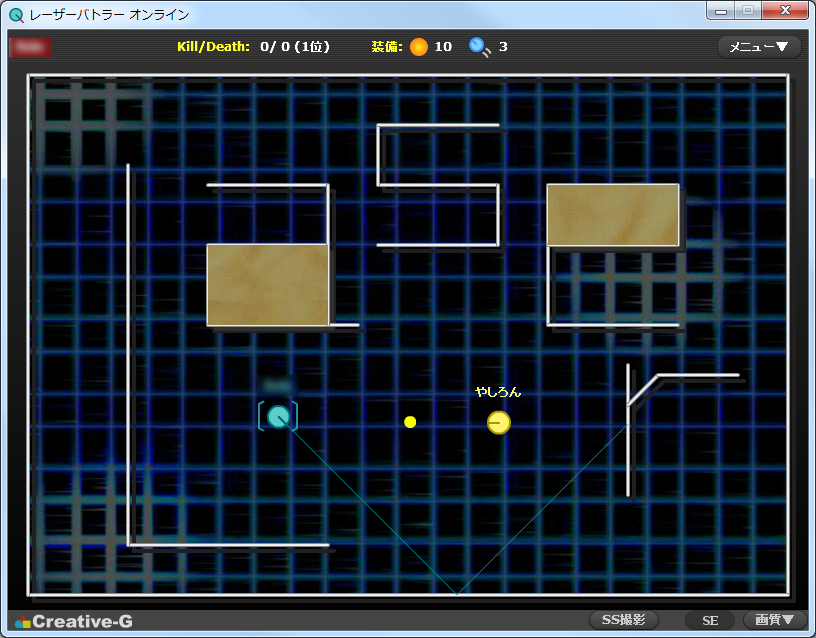Click the right tan stone block
Image resolution: width=816 pixels, height=638 pixels.
click(x=613, y=214)
